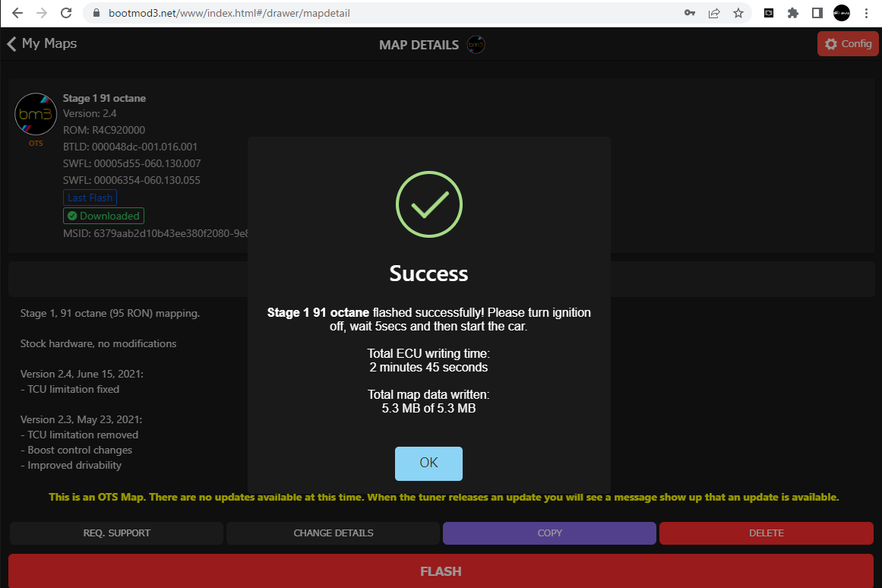This screenshot has height=588, width=882.
Task: Click the MAP DETAILS header text
Action: tap(419, 45)
